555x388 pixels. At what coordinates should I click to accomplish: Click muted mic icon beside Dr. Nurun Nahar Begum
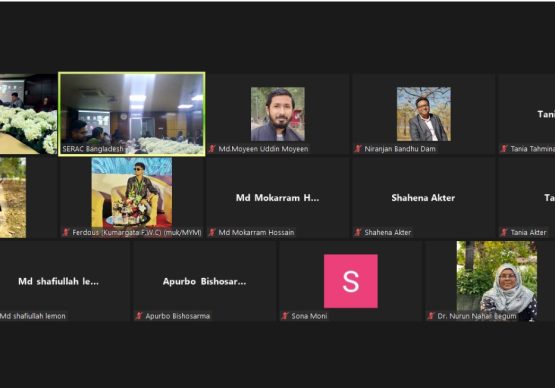click(431, 316)
